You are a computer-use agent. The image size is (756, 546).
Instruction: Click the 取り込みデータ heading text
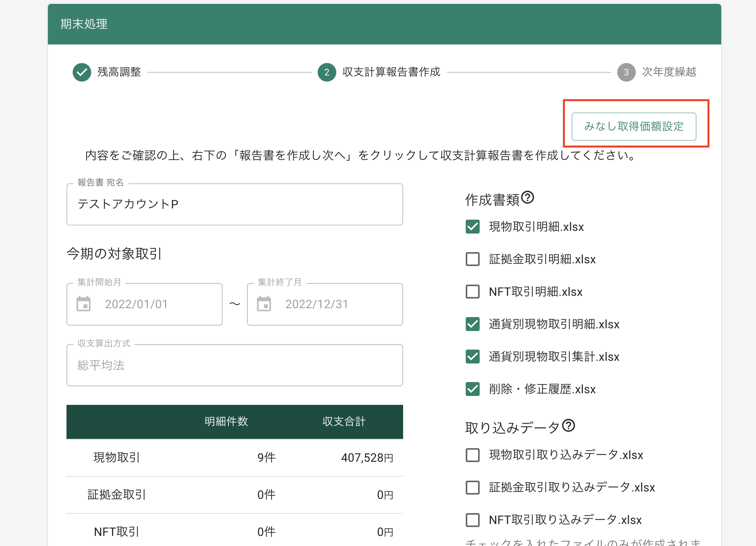click(x=513, y=428)
